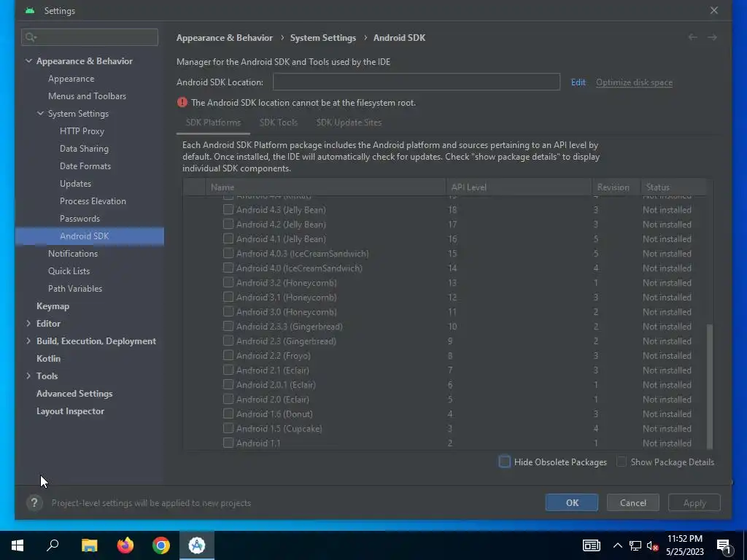Select the Android 2.0.1 (Eclair) row
The height and width of the screenshot is (560, 747).
[444, 385]
